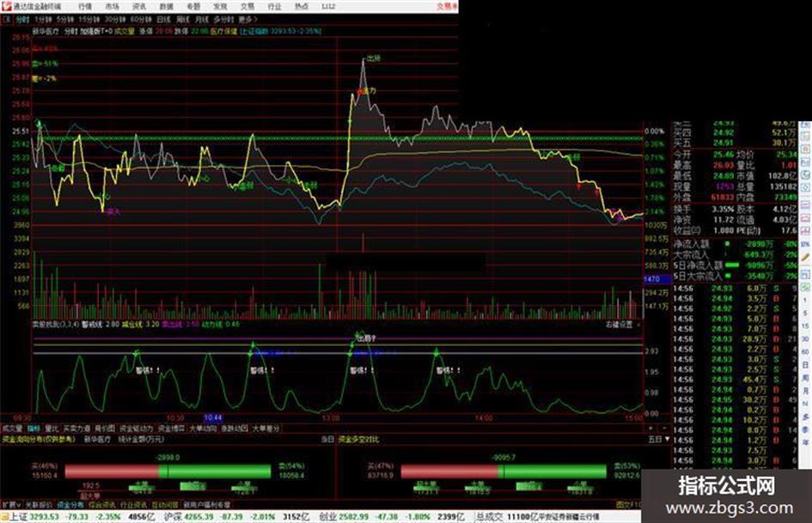
Task: Open the 发现 menu
Action: coord(220,6)
